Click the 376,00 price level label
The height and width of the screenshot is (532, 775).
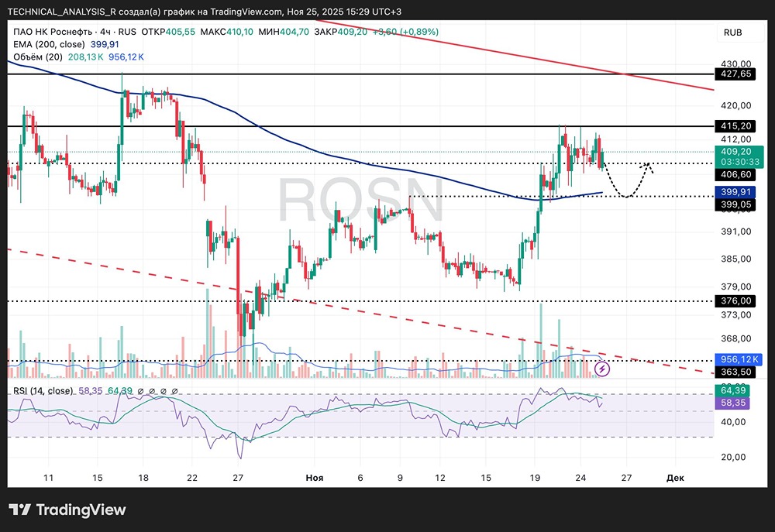pyautogui.click(x=735, y=300)
